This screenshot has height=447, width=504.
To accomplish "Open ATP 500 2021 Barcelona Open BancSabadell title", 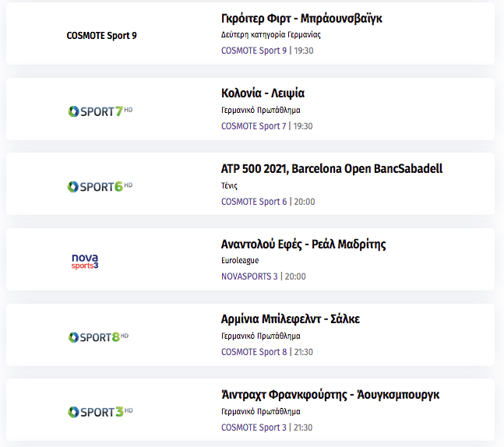I will (x=332, y=169).
